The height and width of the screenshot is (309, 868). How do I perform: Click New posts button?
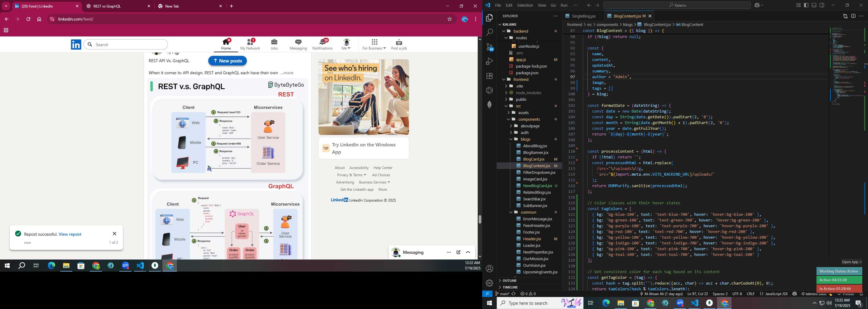228,61
